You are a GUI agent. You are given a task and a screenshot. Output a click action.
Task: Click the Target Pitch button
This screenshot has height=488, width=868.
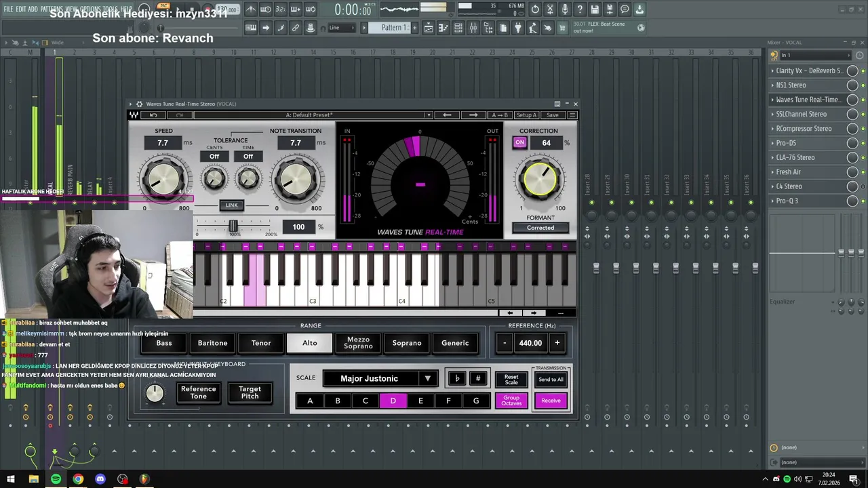(x=250, y=392)
